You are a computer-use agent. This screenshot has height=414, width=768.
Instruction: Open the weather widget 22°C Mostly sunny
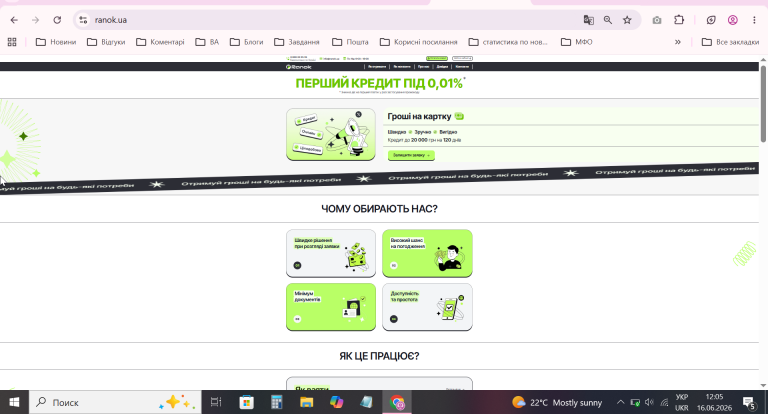(x=557, y=402)
